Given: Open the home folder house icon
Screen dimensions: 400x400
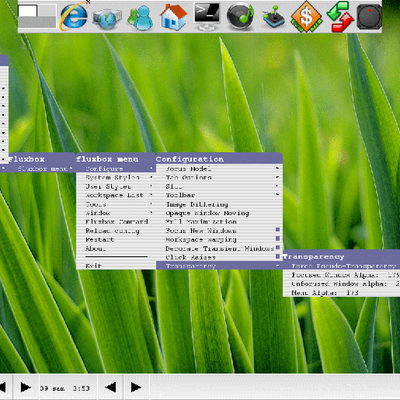Looking at the screenshot, I should click(173, 17).
